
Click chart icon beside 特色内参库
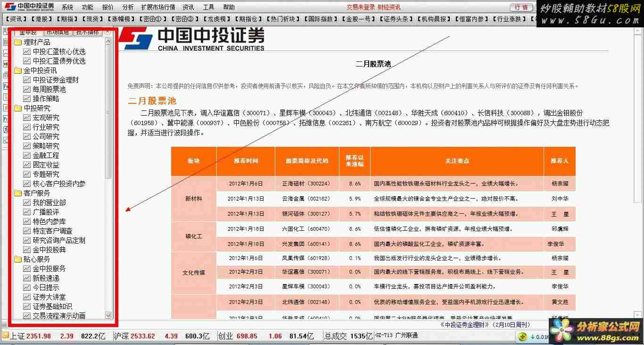[x=27, y=221]
